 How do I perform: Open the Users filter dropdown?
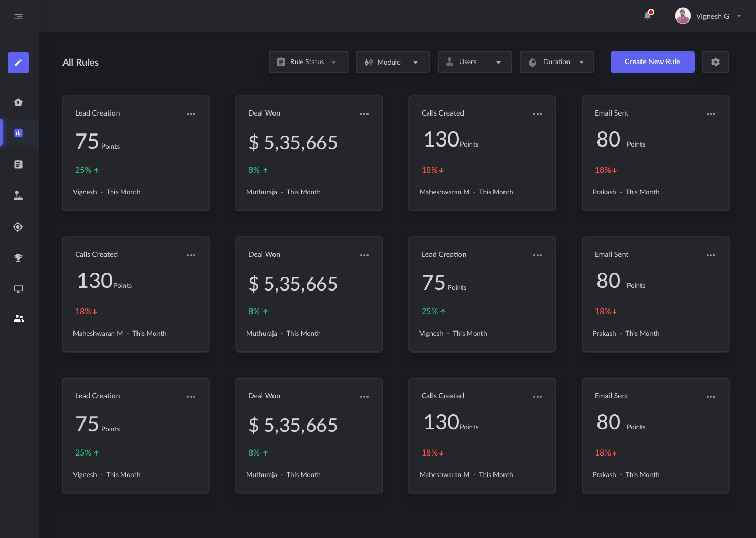[475, 62]
